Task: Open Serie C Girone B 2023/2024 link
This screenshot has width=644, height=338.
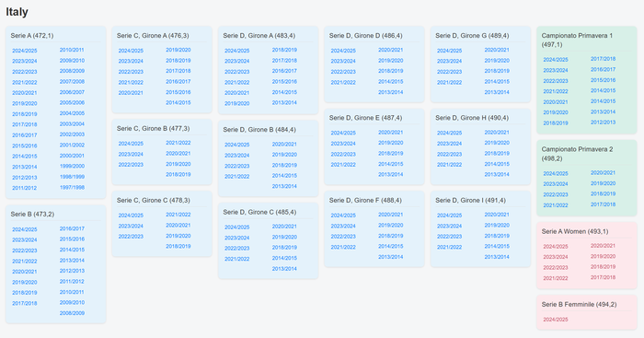Action: pyautogui.click(x=131, y=154)
